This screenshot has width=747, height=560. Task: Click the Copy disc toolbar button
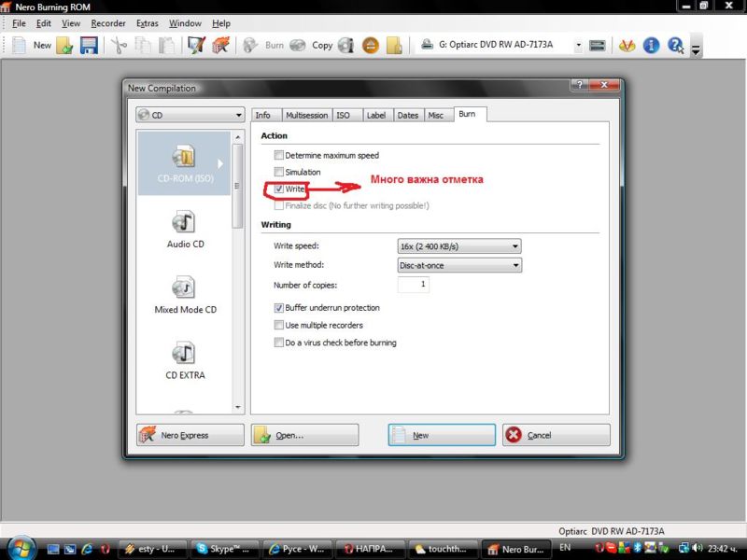pyautogui.click(x=311, y=45)
